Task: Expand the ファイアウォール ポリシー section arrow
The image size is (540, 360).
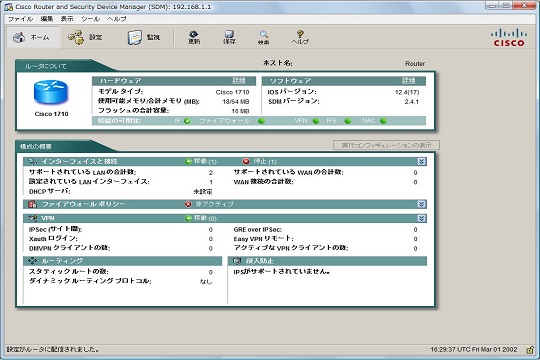Action: (422, 204)
